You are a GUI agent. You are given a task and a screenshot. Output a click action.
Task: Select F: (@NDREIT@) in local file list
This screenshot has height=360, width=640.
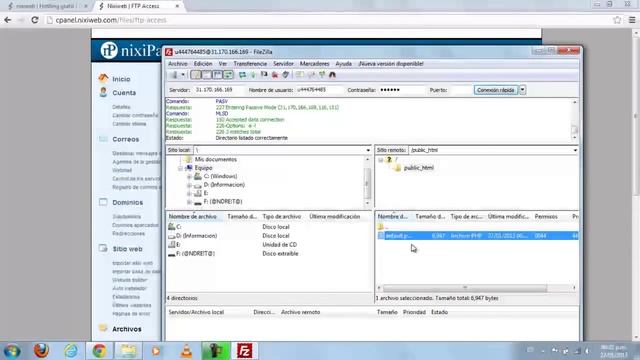click(x=195, y=253)
